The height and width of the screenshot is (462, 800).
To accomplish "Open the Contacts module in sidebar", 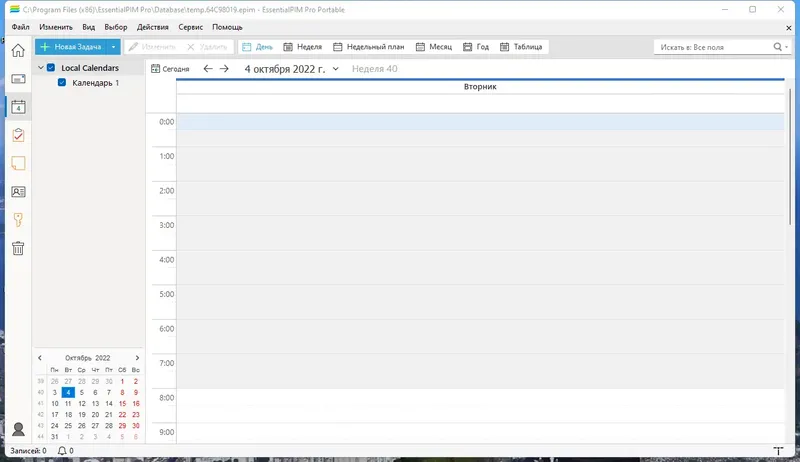I will [x=18, y=192].
